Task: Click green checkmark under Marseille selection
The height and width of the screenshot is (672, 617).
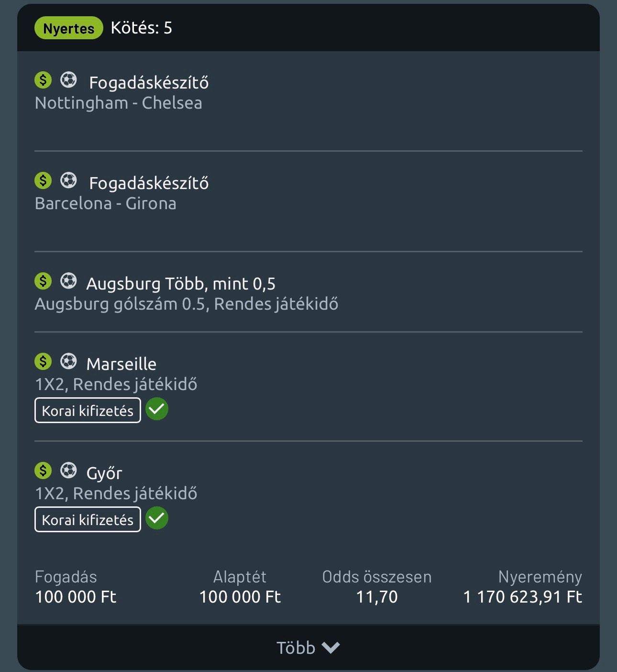Action: tap(157, 409)
